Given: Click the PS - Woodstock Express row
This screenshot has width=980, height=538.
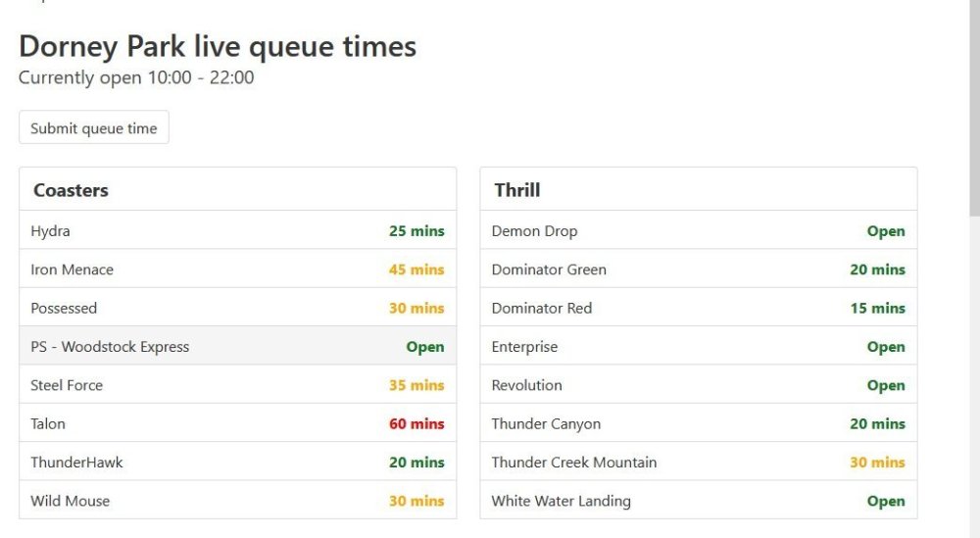Looking at the screenshot, I should pyautogui.click(x=110, y=347).
